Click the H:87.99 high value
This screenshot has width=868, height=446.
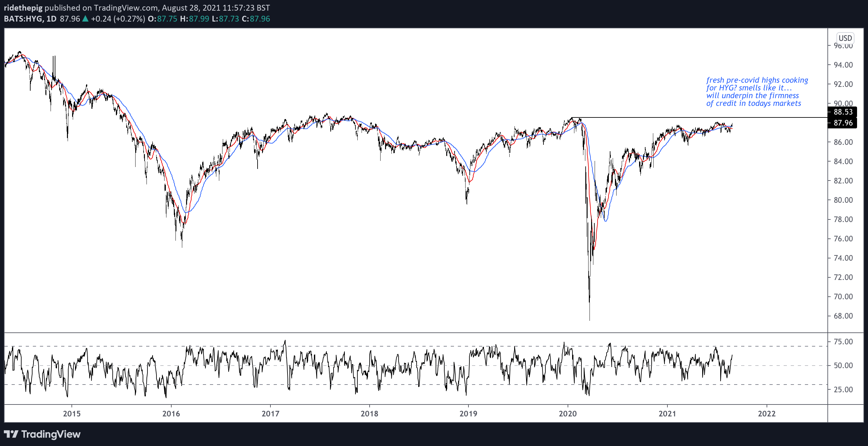[x=195, y=19]
